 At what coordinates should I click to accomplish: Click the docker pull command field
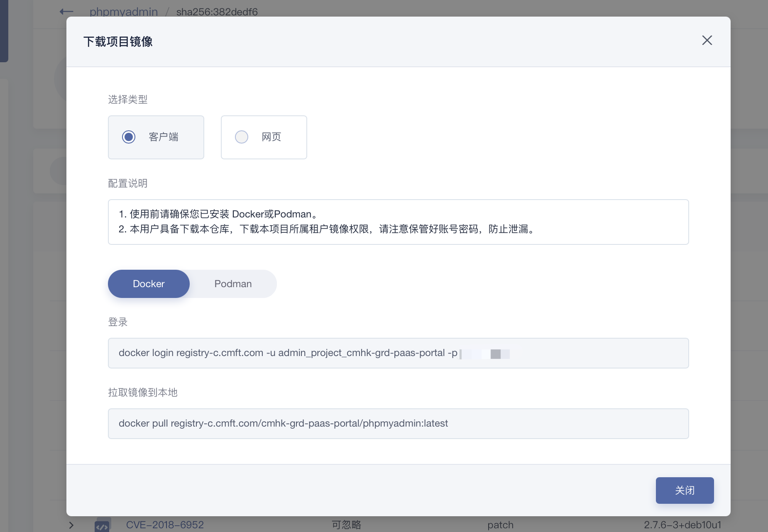(x=398, y=424)
